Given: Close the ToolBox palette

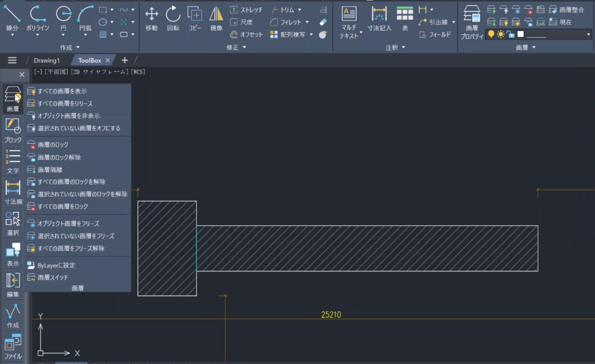Looking at the screenshot, I should point(22,75).
